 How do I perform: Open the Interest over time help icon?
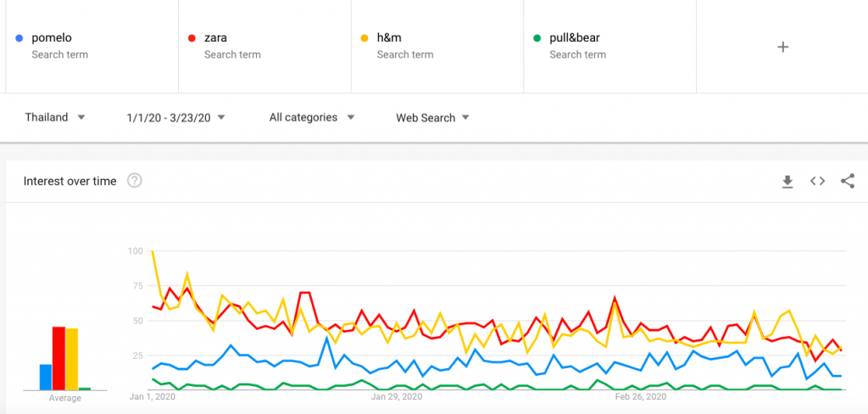pyautogui.click(x=135, y=181)
